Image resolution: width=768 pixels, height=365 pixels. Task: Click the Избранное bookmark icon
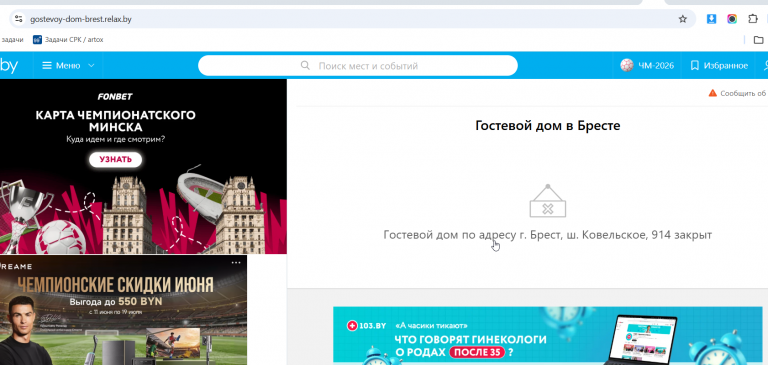[x=694, y=66]
